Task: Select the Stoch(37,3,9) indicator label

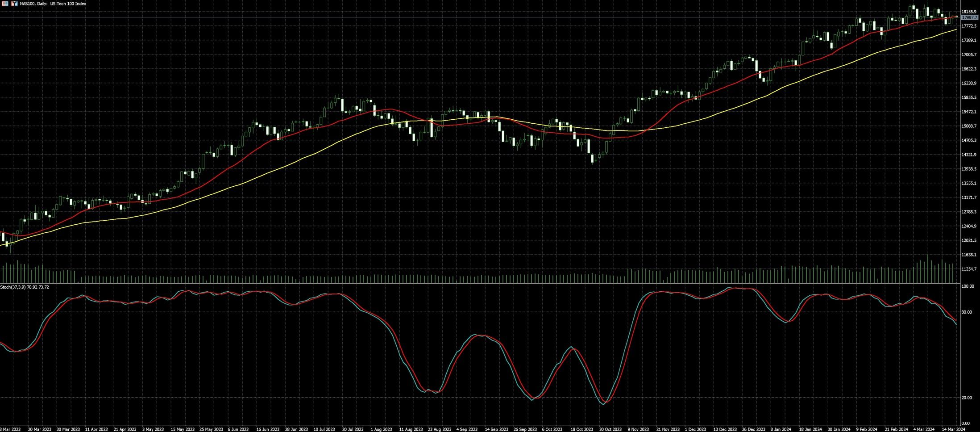Action: 25,287
